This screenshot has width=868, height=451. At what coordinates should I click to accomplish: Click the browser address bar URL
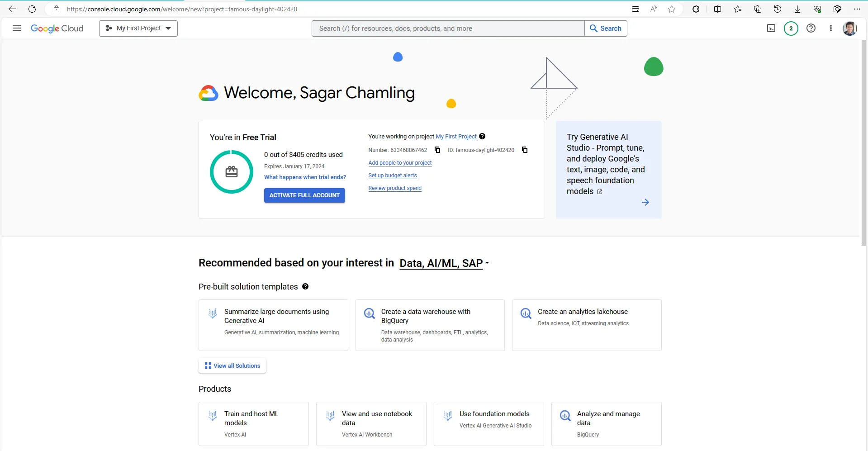pos(182,9)
